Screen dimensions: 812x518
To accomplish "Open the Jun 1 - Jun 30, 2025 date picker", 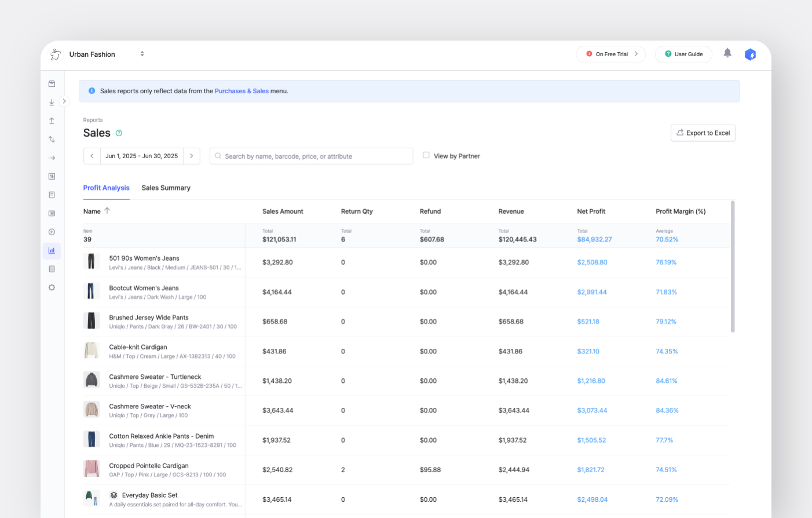I will pyautogui.click(x=141, y=156).
